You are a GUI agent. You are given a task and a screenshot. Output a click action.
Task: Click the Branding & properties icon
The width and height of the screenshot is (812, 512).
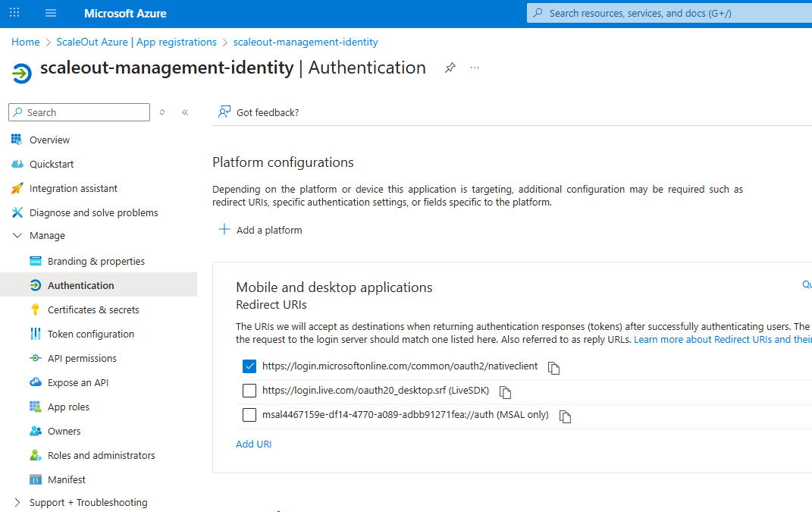[35, 261]
